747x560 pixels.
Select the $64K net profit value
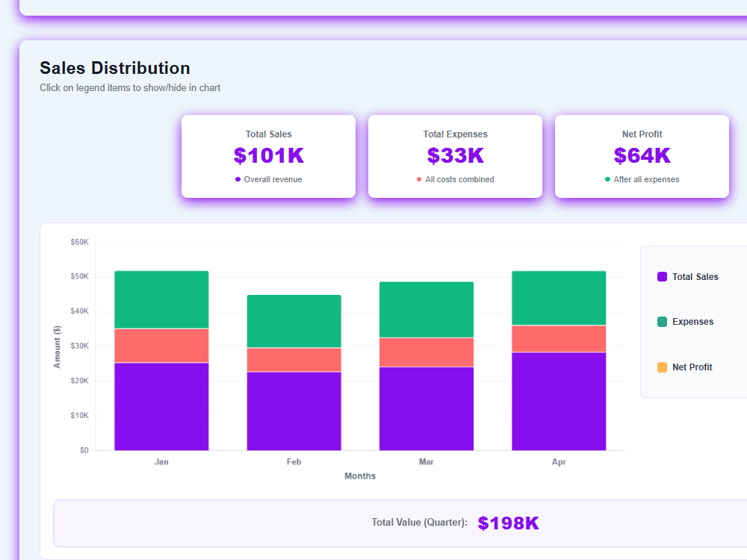642,156
